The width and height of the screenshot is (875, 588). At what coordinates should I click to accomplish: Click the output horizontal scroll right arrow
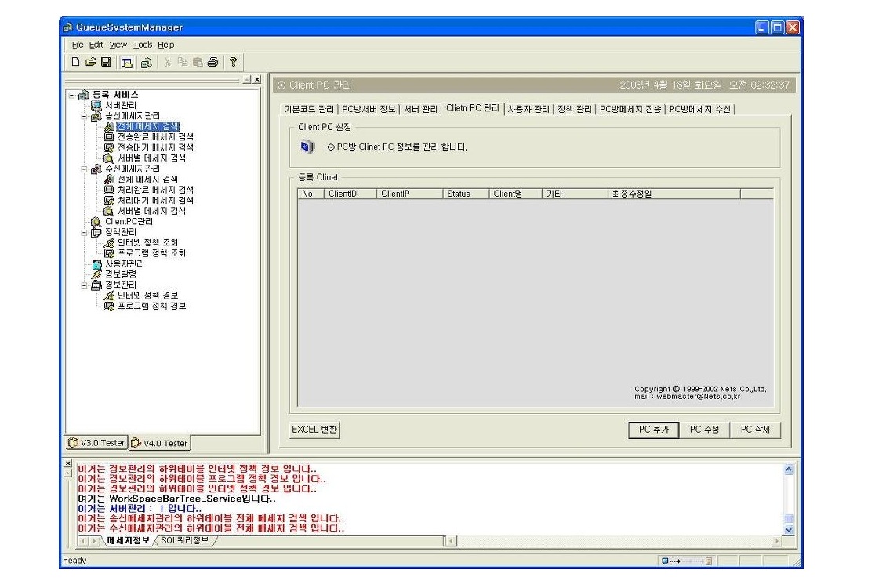pos(776,541)
